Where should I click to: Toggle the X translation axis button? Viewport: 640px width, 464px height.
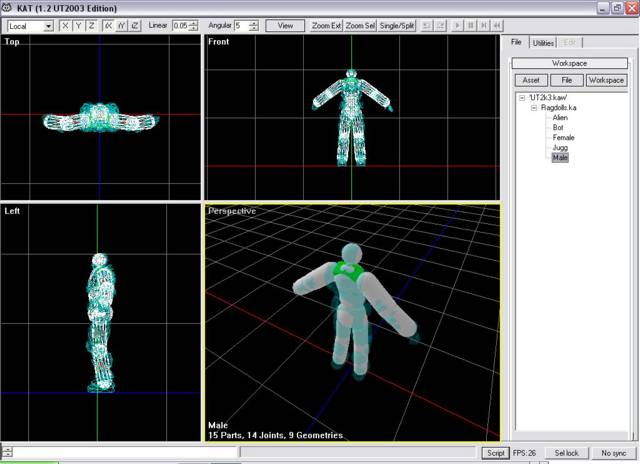pyautogui.click(x=65, y=26)
